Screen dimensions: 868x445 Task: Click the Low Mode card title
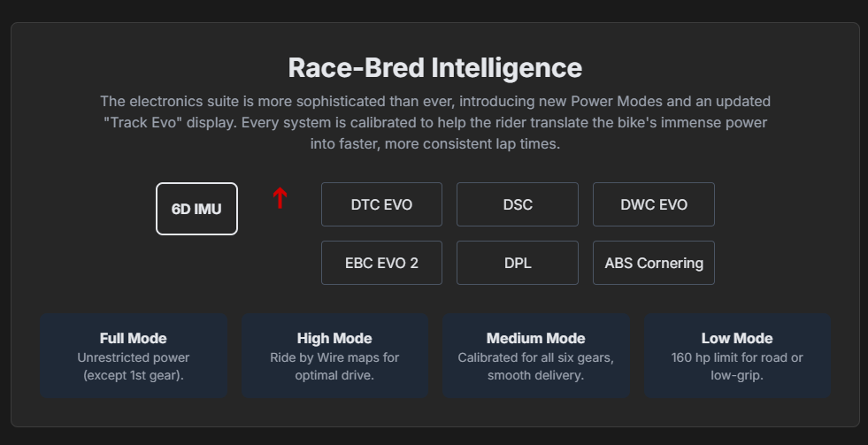pos(737,338)
